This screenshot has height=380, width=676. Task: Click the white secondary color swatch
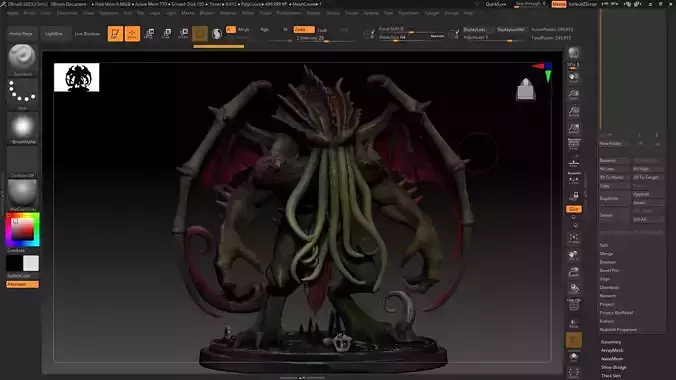(x=31, y=263)
